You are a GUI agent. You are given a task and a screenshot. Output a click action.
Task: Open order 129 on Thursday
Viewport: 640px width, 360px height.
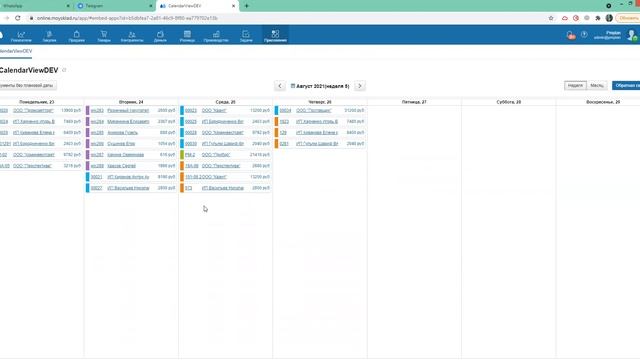(x=283, y=133)
